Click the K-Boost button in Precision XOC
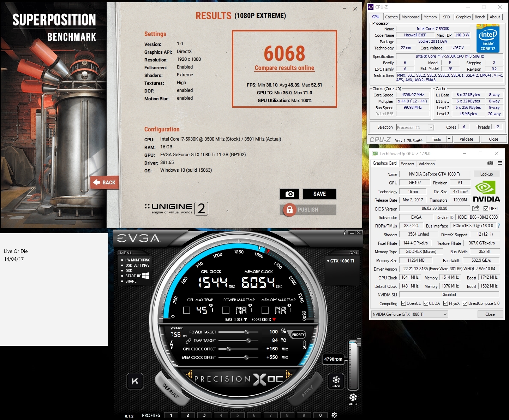 pyautogui.click(x=135, y=381)
